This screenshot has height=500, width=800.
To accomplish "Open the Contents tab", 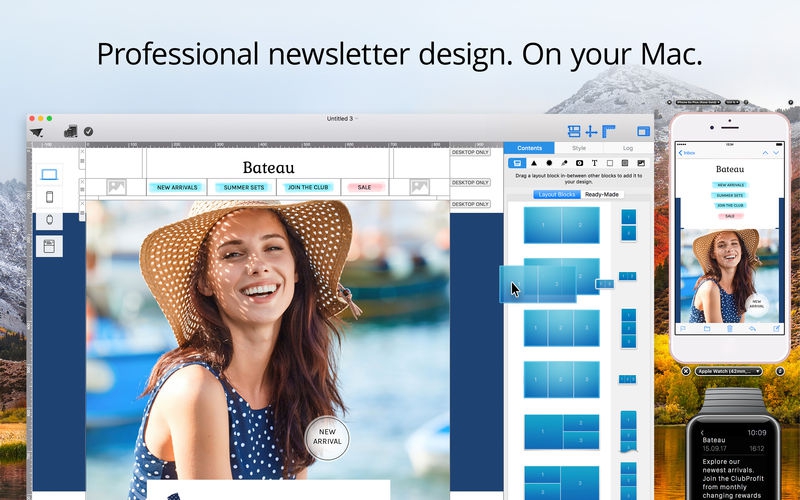I will [529, 148].
